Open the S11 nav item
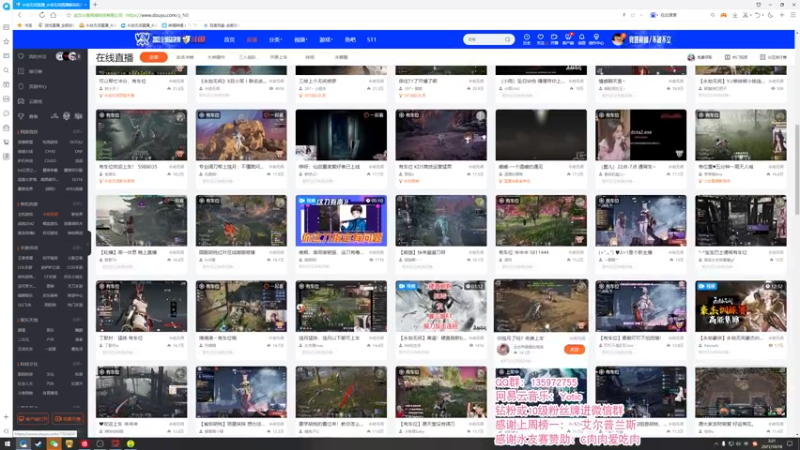This screenshot has height=450, width=800. (371, 40)
